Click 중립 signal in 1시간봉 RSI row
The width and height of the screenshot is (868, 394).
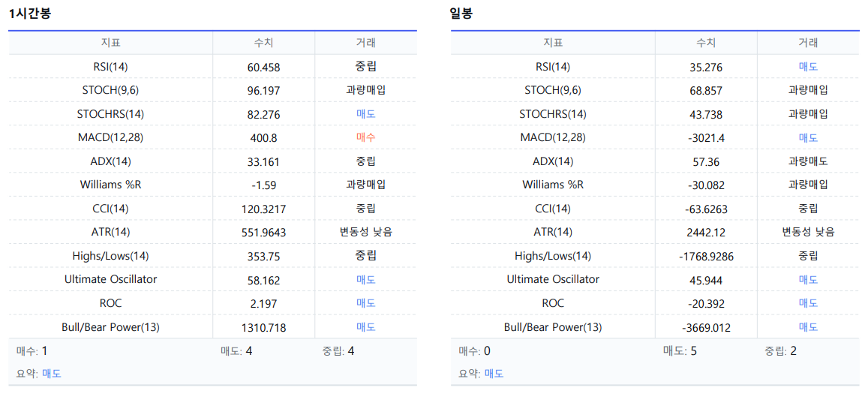(x=365, y=67)
